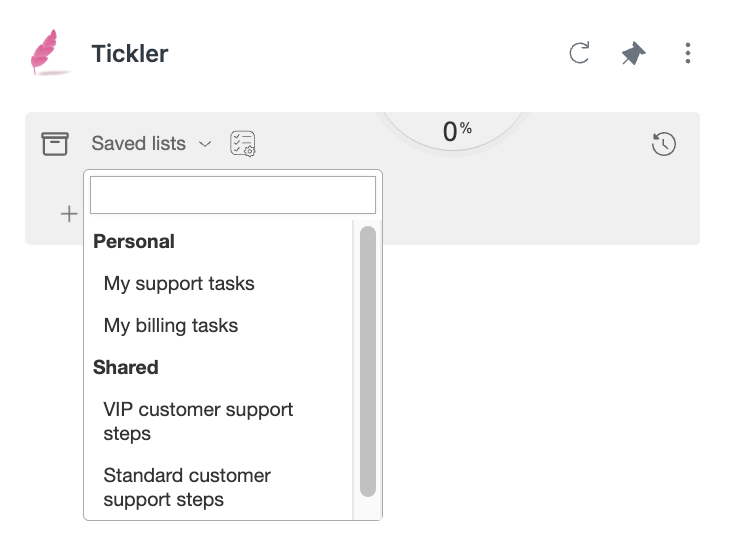Viewport: 730px width, 546px height.
Task: Select My billing tasks list
Action: (171, 325)
